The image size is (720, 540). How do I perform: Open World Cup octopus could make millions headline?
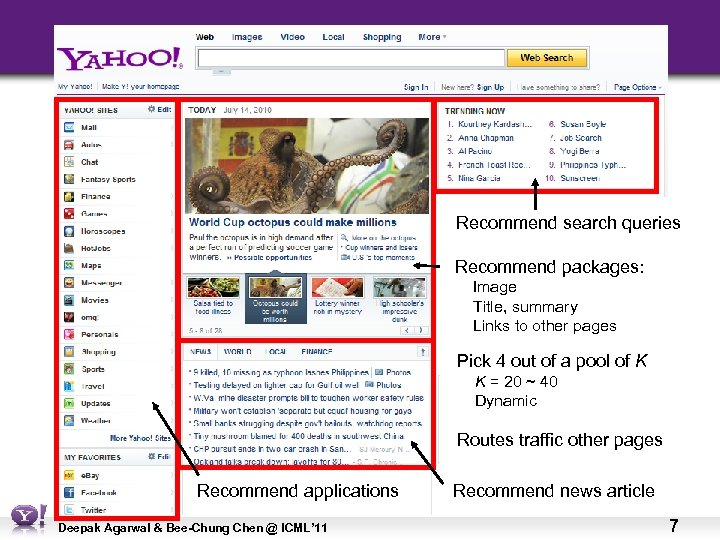coord(292,222)
